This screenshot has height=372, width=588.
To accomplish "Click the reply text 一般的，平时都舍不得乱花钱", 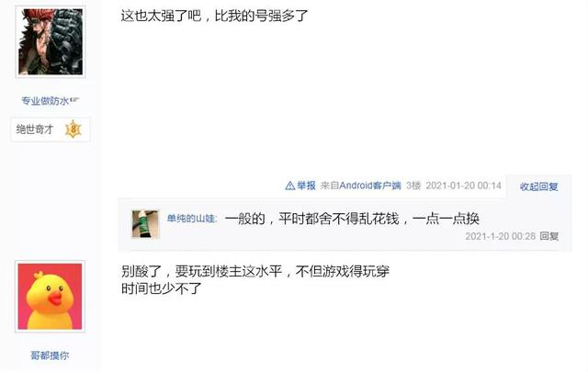I will click(x=311, y=219).
